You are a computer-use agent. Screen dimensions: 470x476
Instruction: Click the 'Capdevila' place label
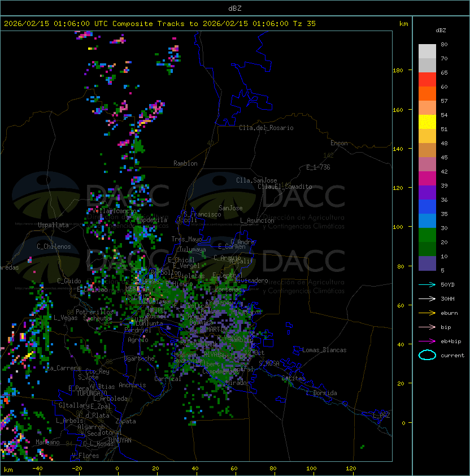[152, 220]
